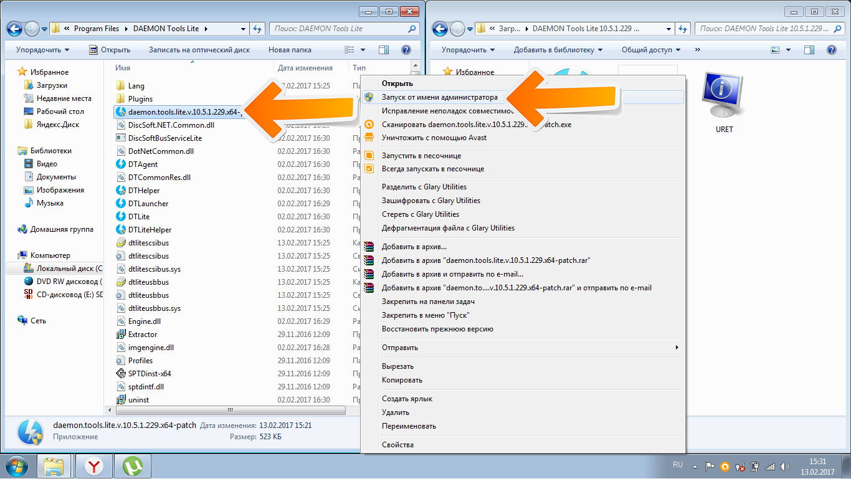Click Открыть button in left toolbar
Viewport: 851px width, 504px height.
pos(110,50)
